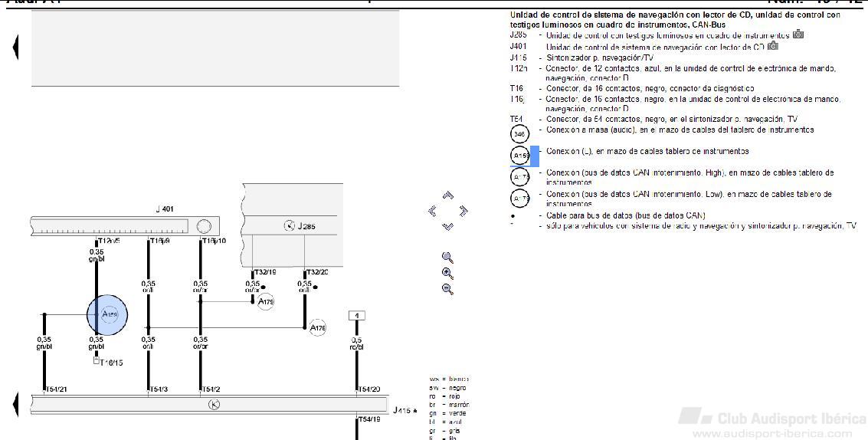Open the camera photo for J285
The height and width of the screenshot is (440, 868).
(798, 34)
